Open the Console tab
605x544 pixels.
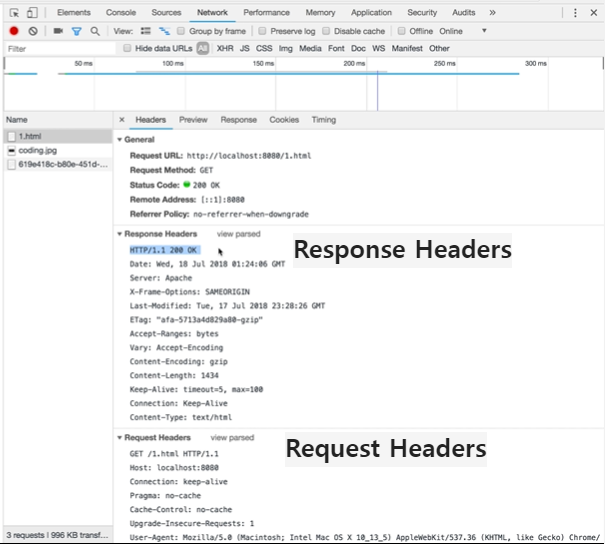(121, 13)
